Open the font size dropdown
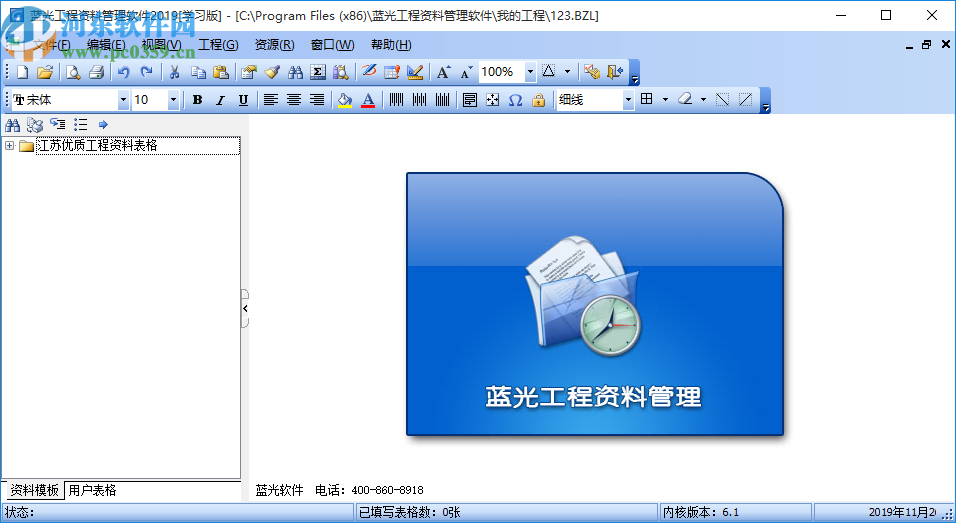 173,99
